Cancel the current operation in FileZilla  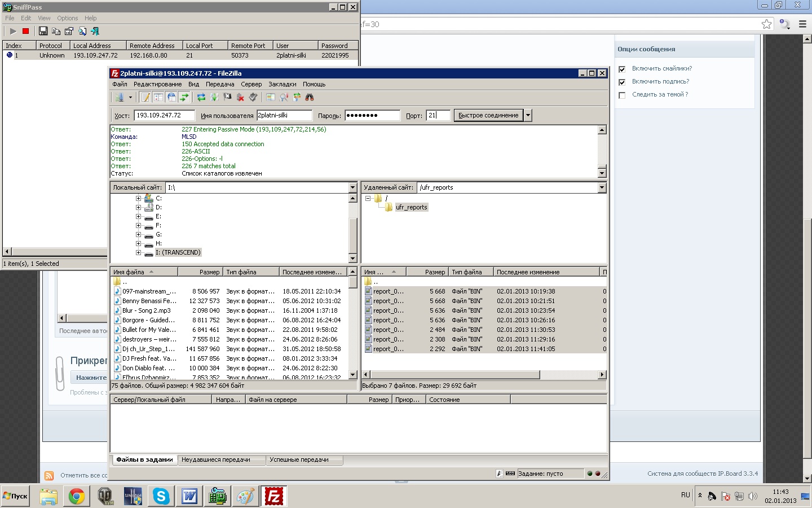tap(227, 97)
